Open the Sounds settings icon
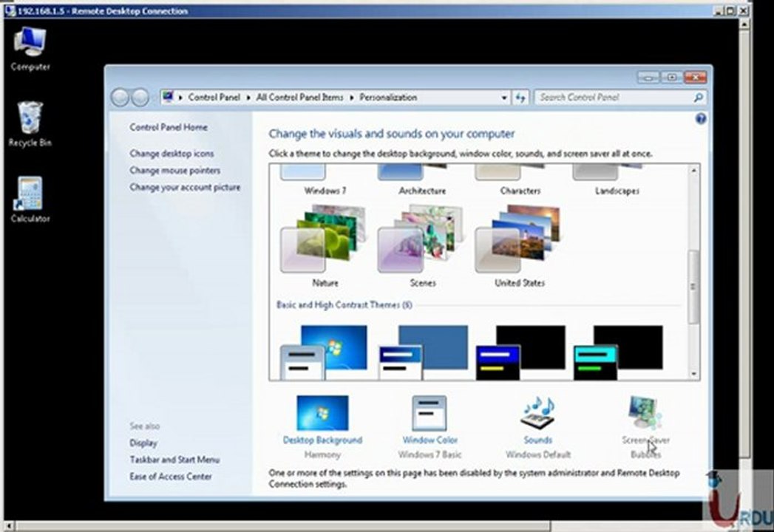 (x=537, y=413)
